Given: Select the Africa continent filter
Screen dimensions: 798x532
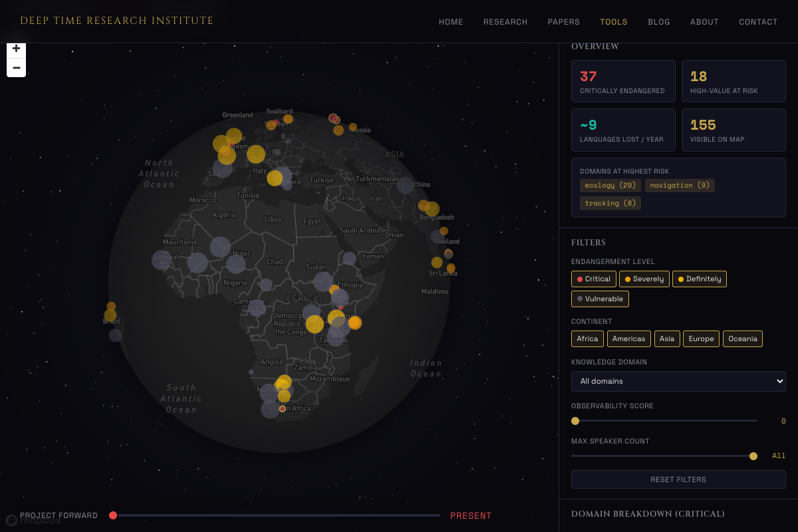Looking at the screenshot, I should coord(587,338).
